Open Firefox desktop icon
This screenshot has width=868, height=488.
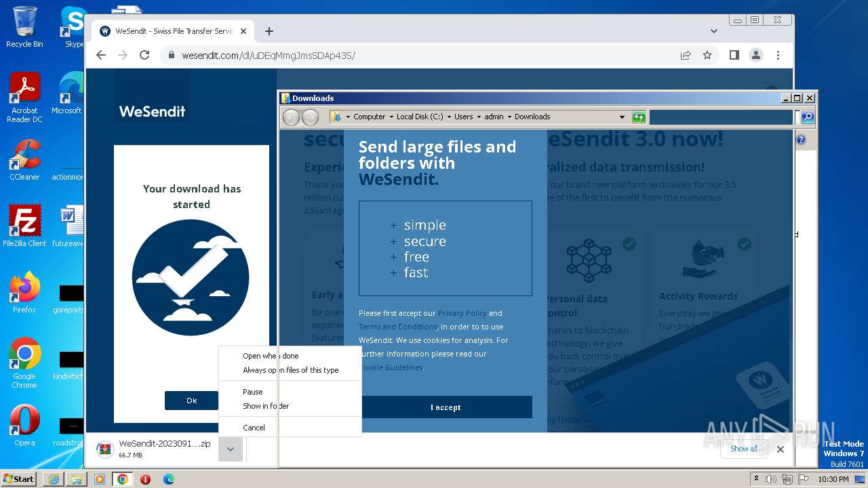[24, 293]
